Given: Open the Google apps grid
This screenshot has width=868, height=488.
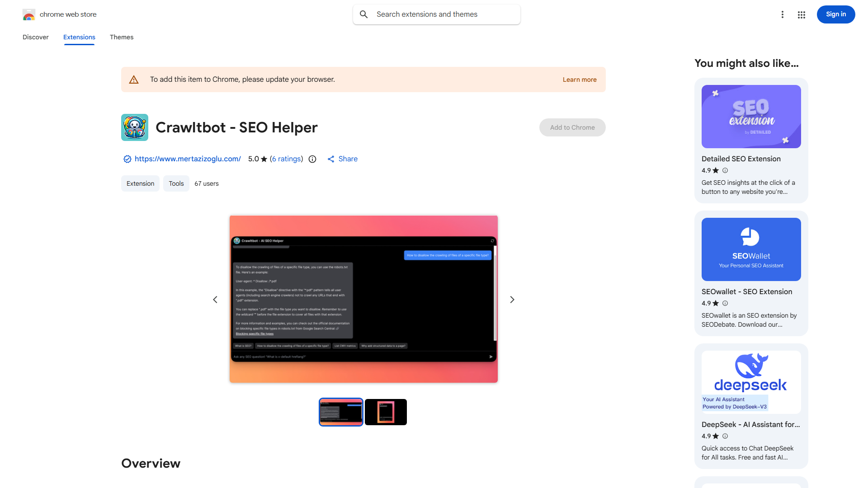Looking at the screenshot, I should tap(801, 14).
